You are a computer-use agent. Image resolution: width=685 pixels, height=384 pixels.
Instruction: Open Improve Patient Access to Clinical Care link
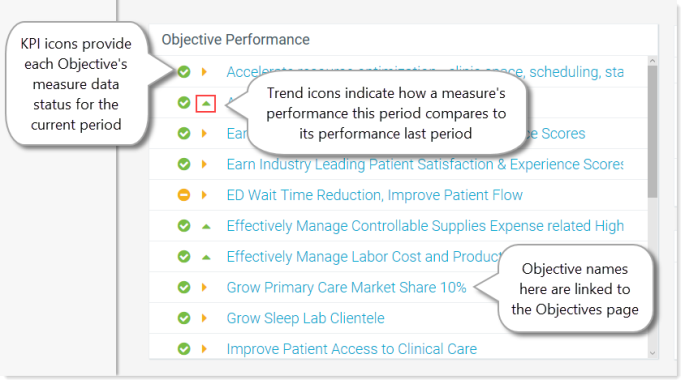click(x=352, y=349)
